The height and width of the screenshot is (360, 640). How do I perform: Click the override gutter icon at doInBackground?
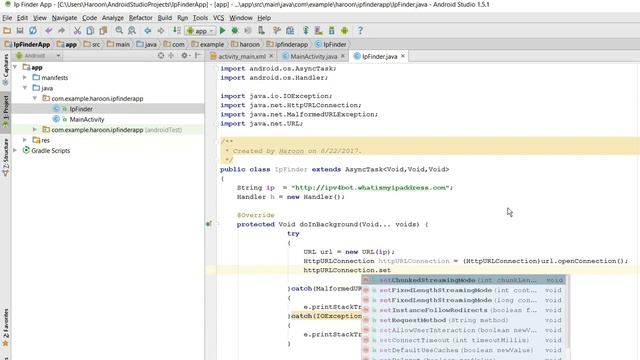209,224
